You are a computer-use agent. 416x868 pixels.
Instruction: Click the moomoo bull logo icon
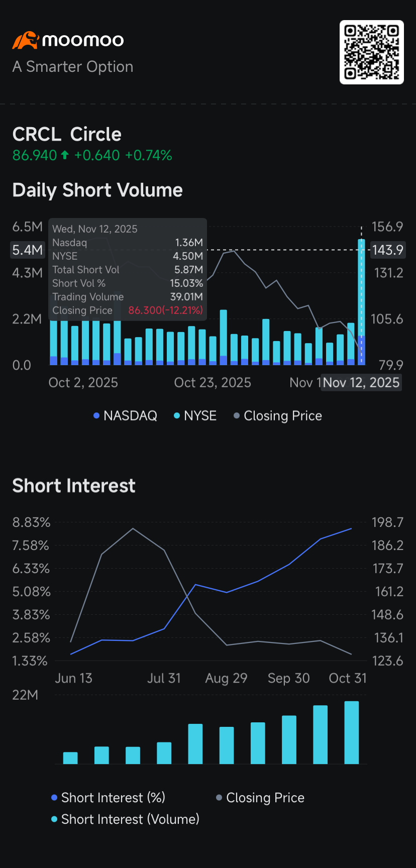(x=25, y=40)
